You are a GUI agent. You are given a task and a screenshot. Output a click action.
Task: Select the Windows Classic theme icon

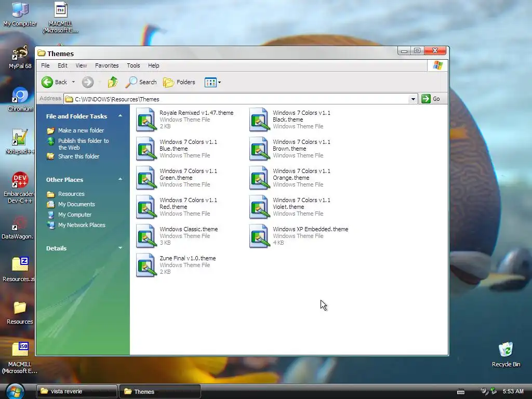(x=146, y=236)
